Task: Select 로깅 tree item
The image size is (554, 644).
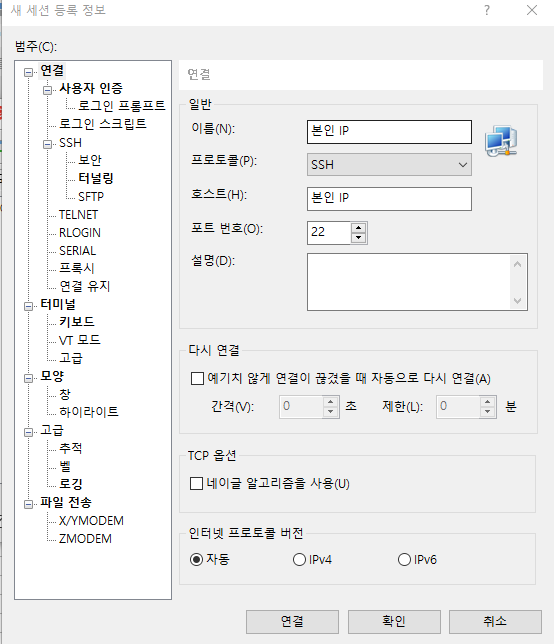Action: 71,484
